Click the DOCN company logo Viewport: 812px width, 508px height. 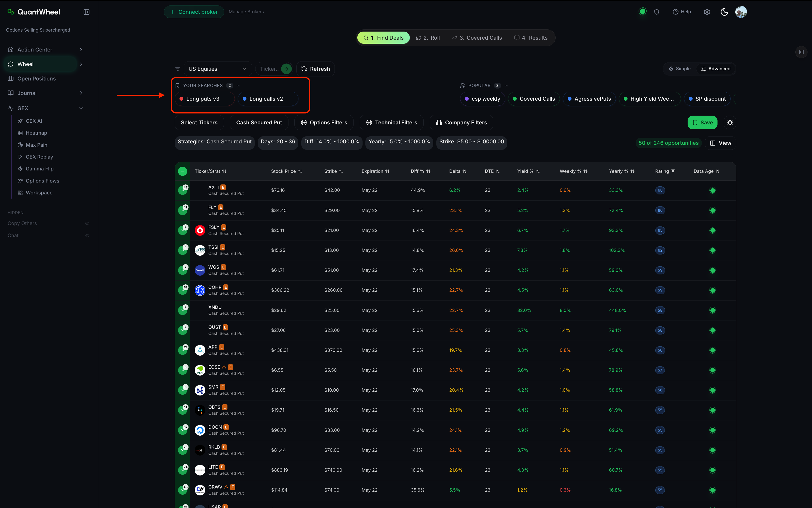pos(200,430)
